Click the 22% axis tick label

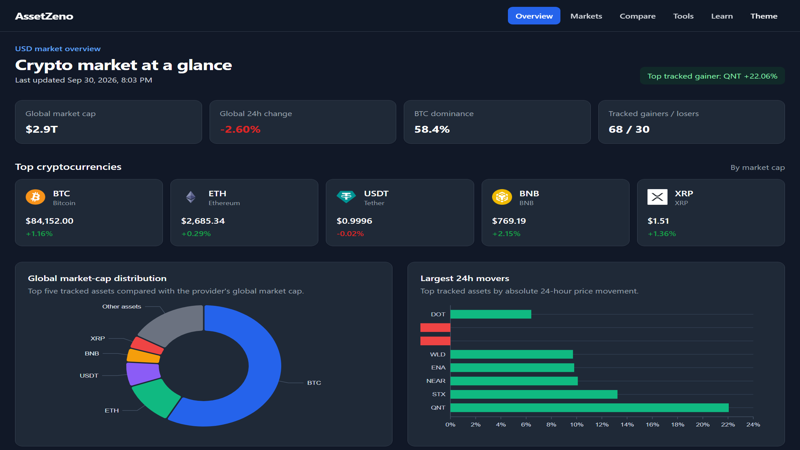pos(728,424)
